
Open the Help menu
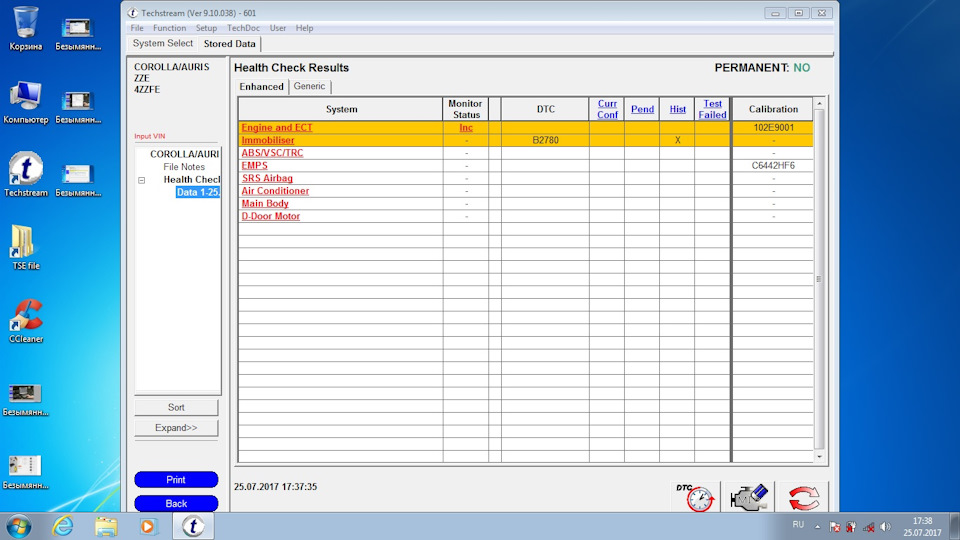(x=304, y=28)
